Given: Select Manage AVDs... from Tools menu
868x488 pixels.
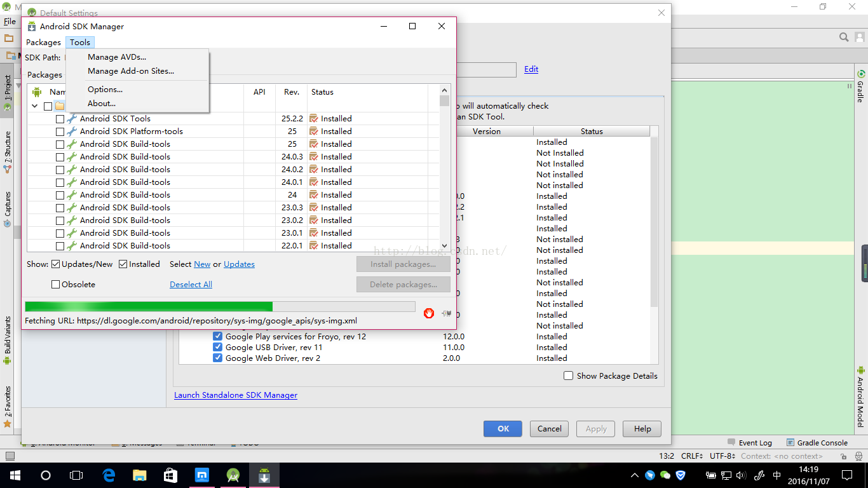Looking at the screenshot, I should click(x=117, y=57).
